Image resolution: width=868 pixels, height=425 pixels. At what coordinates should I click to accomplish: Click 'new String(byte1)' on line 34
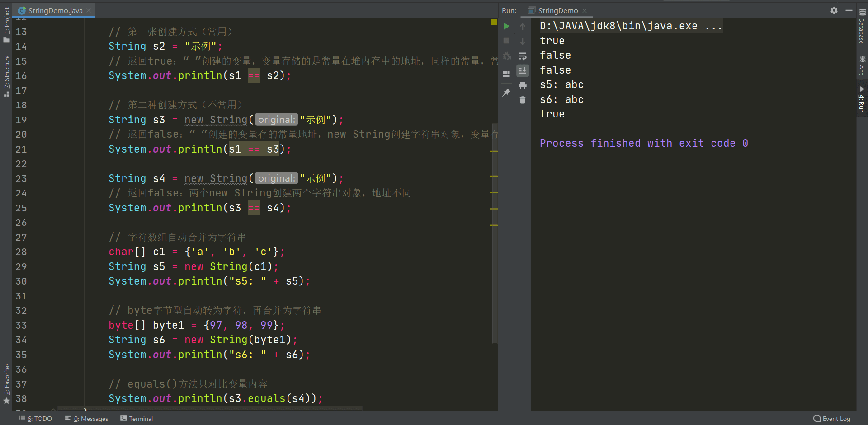(238, 340)
